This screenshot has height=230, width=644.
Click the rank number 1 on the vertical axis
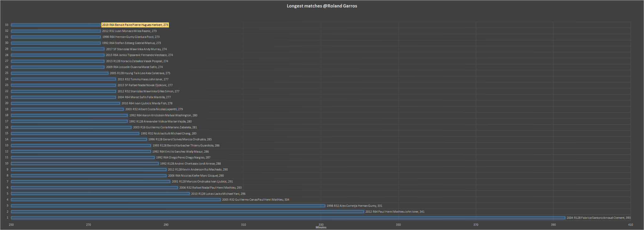(x=8, y=218)
